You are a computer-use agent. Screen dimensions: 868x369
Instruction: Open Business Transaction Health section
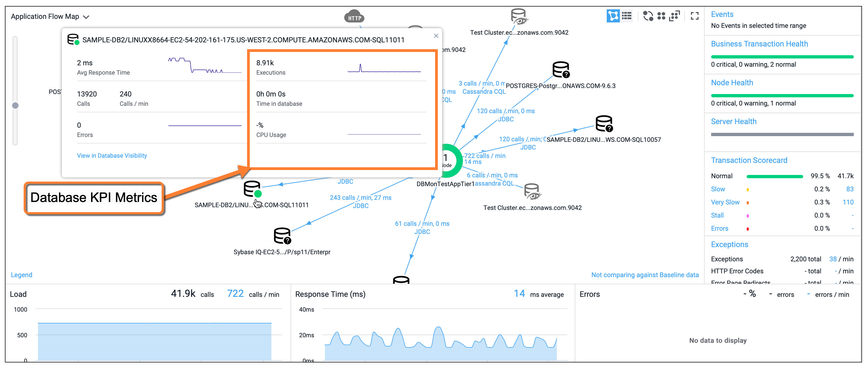point(759,44)
